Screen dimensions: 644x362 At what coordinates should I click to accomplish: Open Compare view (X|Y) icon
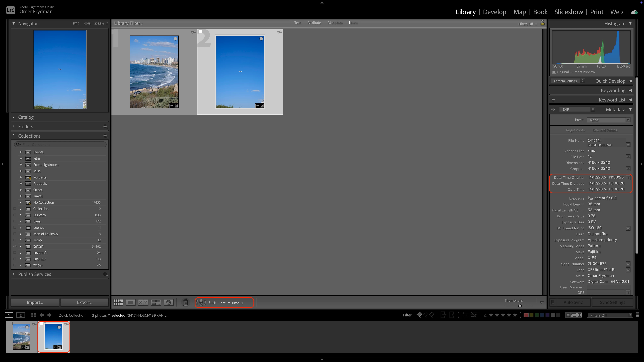pos(143,303)
